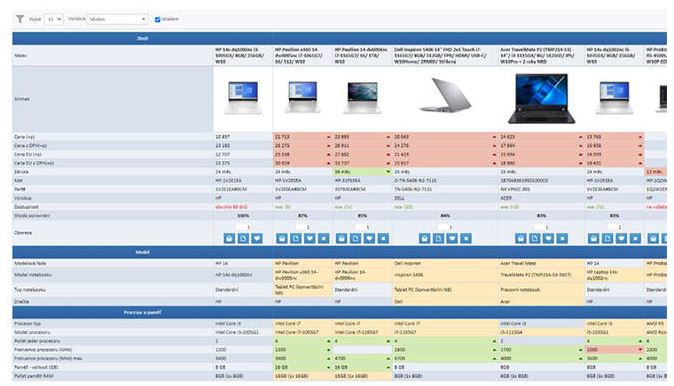Add first HP 14s laptop to cart
The image size is (674, 386).
[x=229, y=239]
